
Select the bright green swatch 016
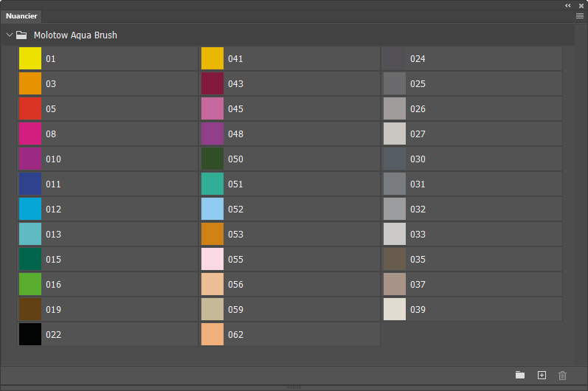click(x=30, y=285)
